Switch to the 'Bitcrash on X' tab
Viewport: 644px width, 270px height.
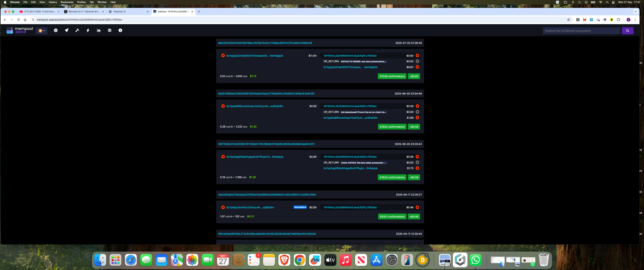(x=84, y=11)
